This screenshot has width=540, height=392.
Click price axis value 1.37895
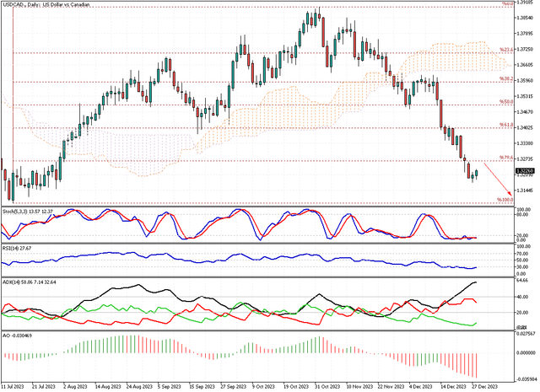525,34
